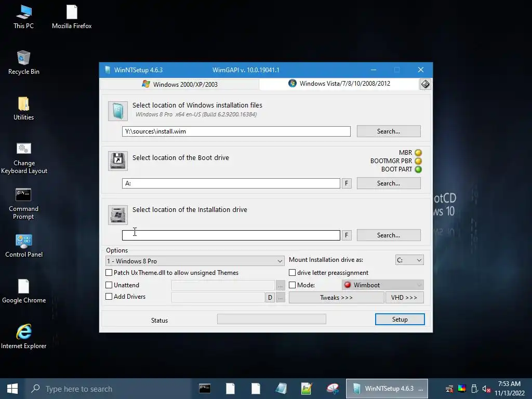Screen dimensions: 532x399
Task: Click Search for installation files
Action: pos(389,131)
